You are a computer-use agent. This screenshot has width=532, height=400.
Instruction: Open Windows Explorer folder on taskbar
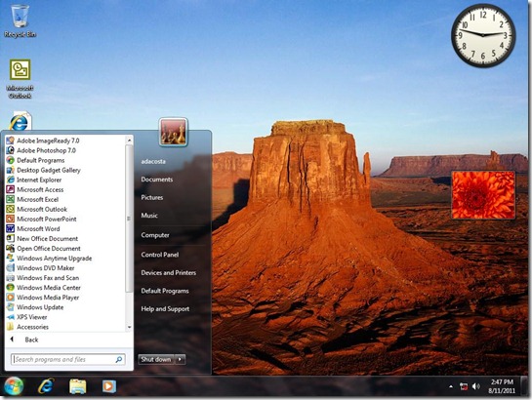[x=78, y=386]
